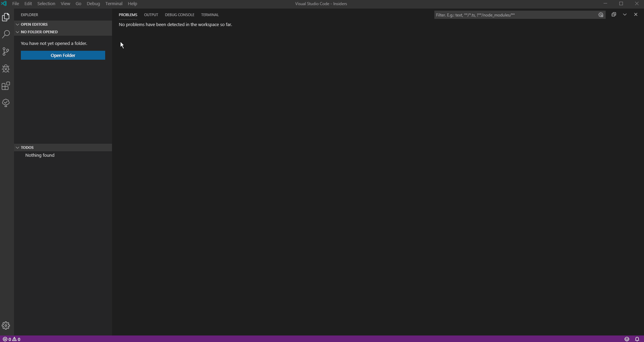Click the warnings count status bar icon
Screen dimensions: 644x342
16,339
